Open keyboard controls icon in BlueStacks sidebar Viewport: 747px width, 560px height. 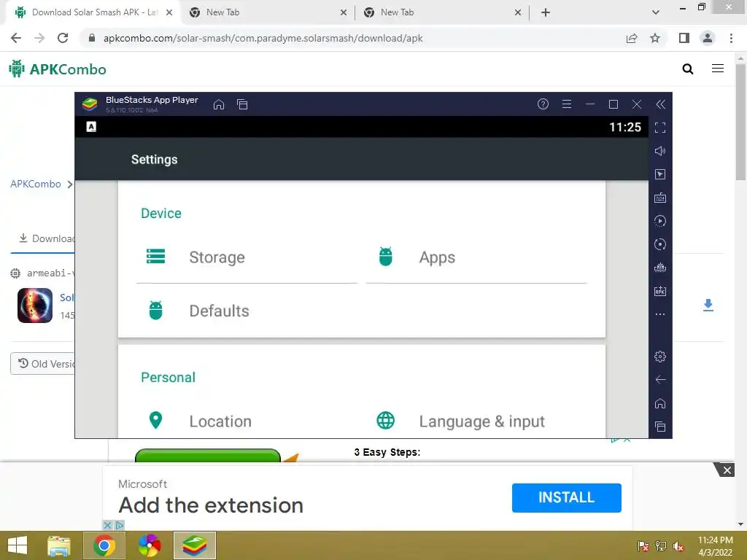point(660,198)
